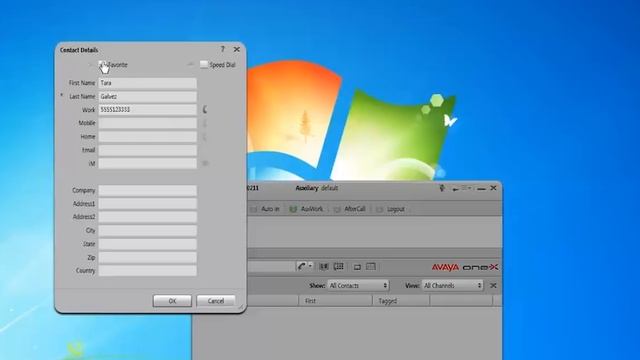Close the Avaya one-X window
The width and height of the screenshot is (640, 360).
pyautogui.click(x=493, y=188)
